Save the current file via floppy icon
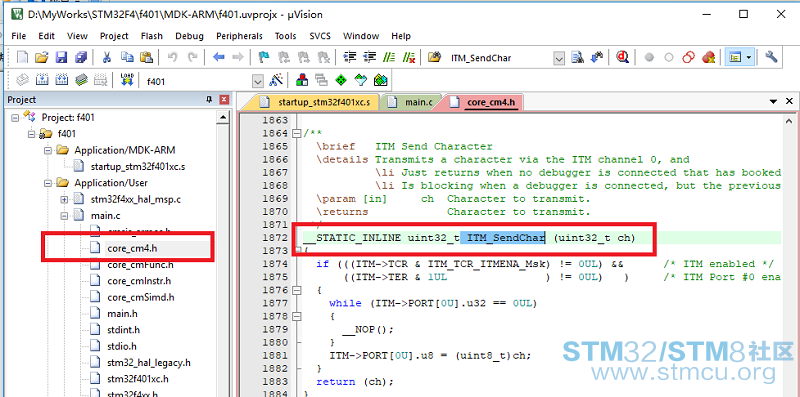The height and width of the screenshot is (397, 800). tap(61, 57)
